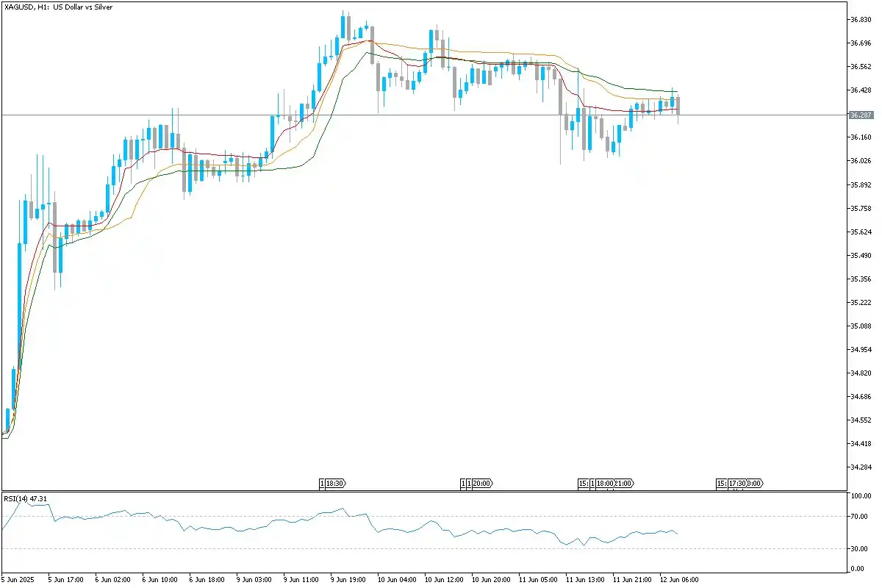Click the 11 Jun 21:00 time label

(631, 579)
